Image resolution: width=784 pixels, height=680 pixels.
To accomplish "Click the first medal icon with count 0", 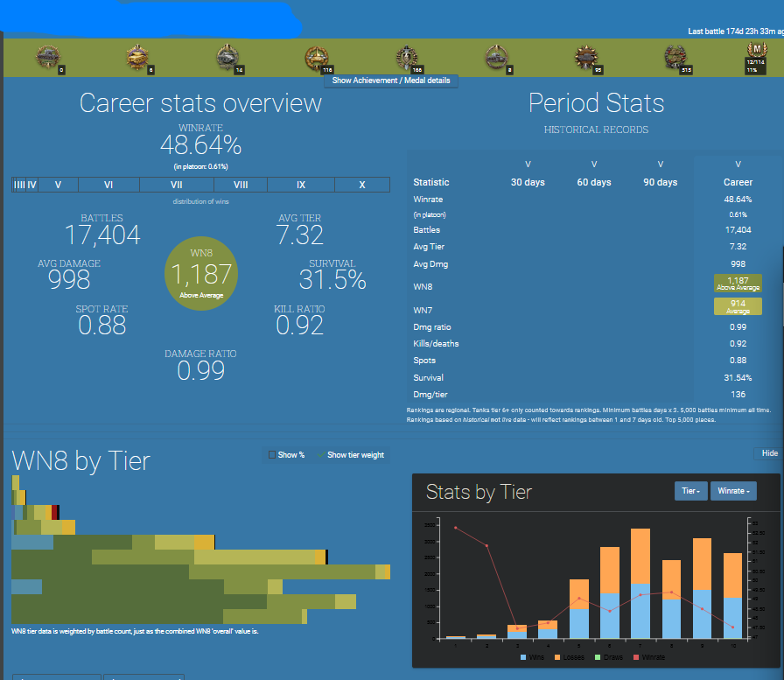I will click(x=49, y=58).
